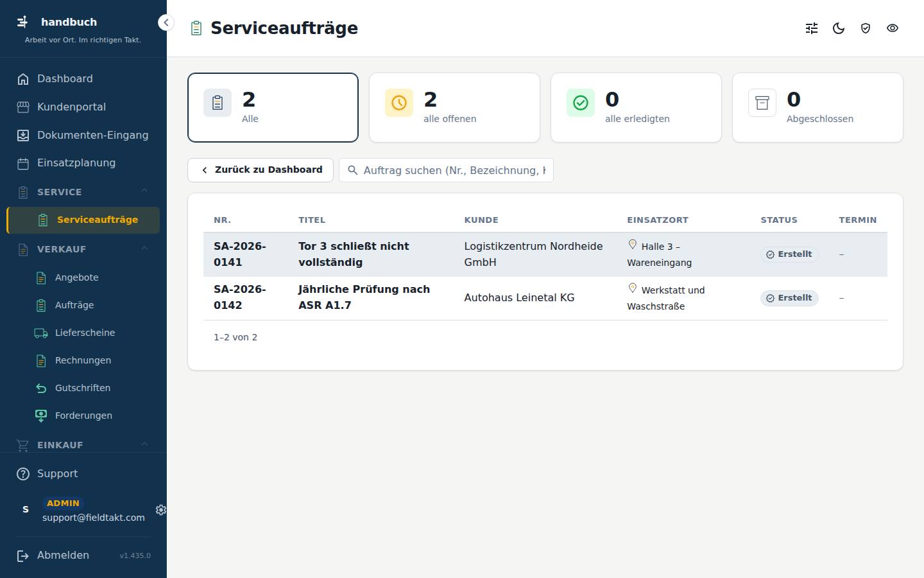Filter by the Abgeschlossen card
924x578 pixels.
pyautogui.click(x=817, y=107)
